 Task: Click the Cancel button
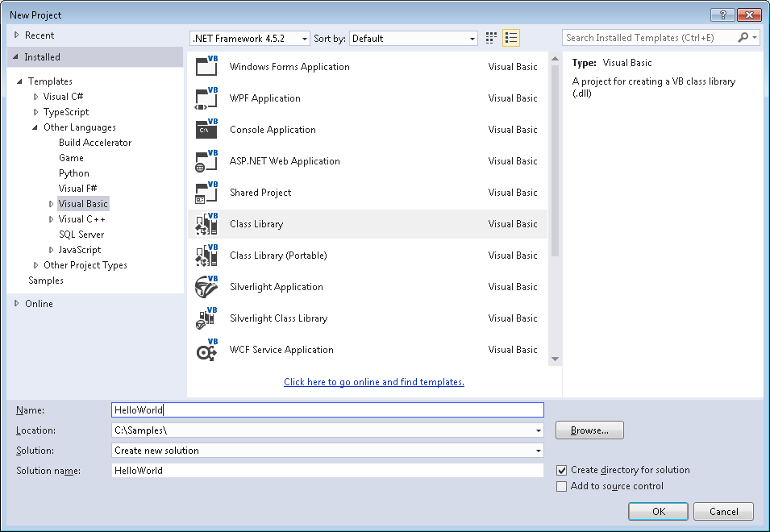(723, 511)
